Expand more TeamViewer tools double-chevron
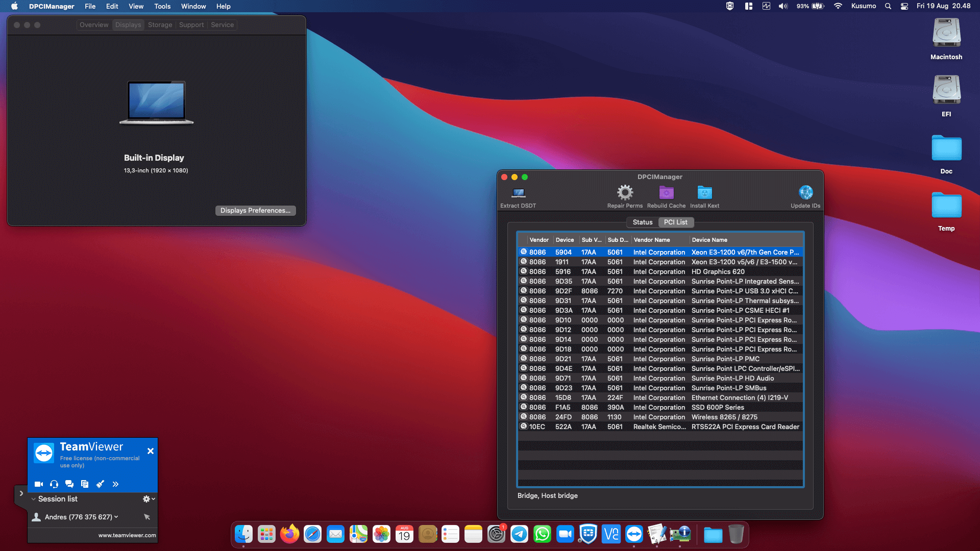980x551 pixels. [x=115, y=484]
